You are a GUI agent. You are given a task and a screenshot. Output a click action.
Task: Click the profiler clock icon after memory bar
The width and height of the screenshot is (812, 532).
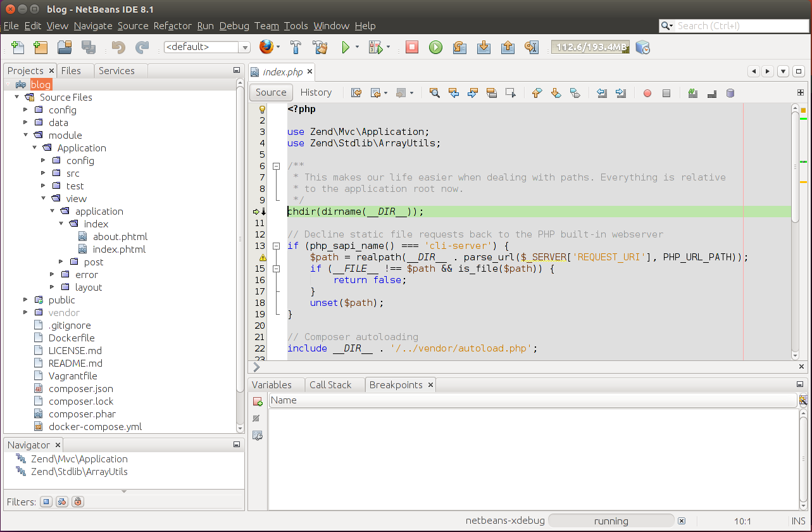(642, 47)
